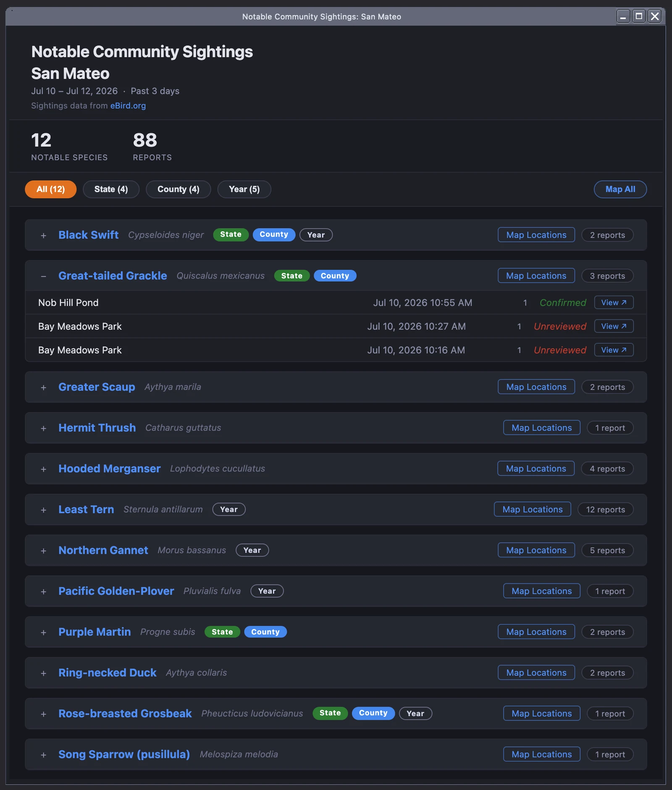Click the 4 reports count for Hooded Merganser
The height and width of the screenshot is (790, 672).
coord(607,469)
